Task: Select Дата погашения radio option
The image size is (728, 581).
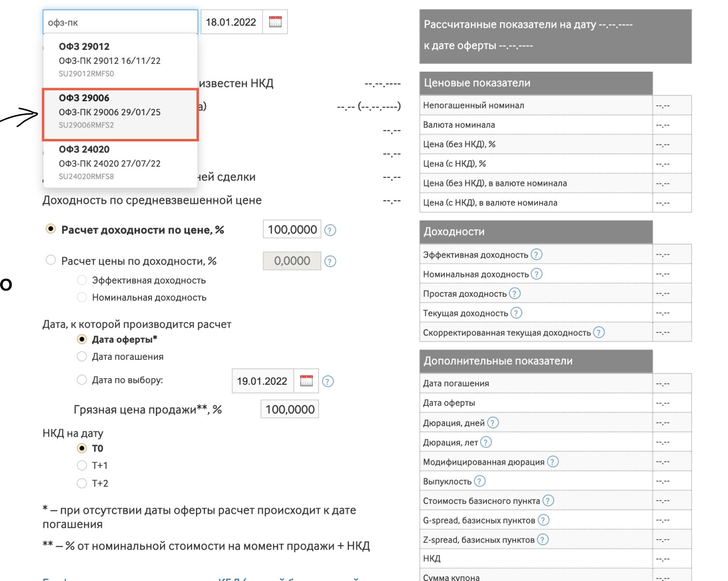Action: coord(82,357)
